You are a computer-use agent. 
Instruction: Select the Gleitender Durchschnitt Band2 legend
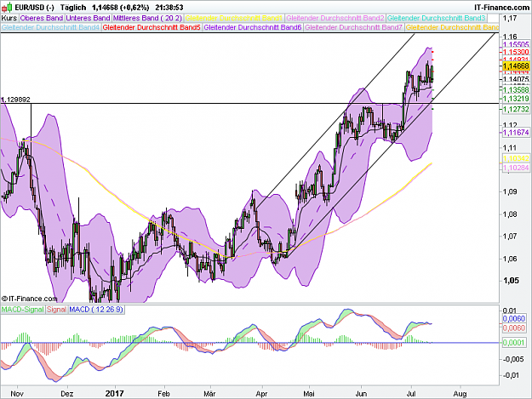coord(335,18)
